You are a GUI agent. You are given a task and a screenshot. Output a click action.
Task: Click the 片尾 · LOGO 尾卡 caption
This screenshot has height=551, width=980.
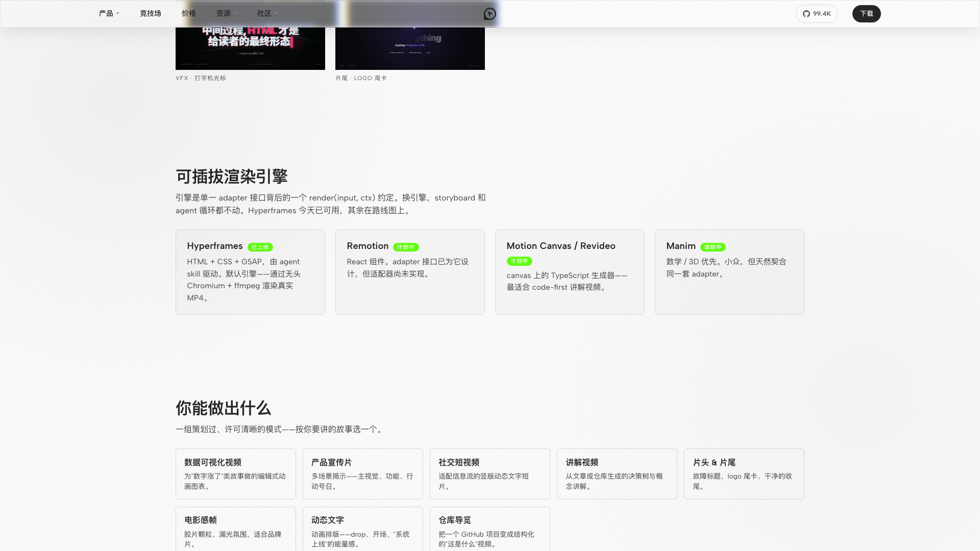click(361, 78)
